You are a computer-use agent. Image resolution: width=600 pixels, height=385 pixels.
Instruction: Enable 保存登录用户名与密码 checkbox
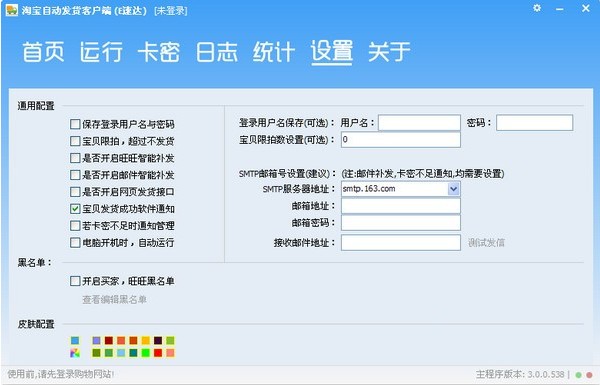pyautogui.click(x=75, y=124)
